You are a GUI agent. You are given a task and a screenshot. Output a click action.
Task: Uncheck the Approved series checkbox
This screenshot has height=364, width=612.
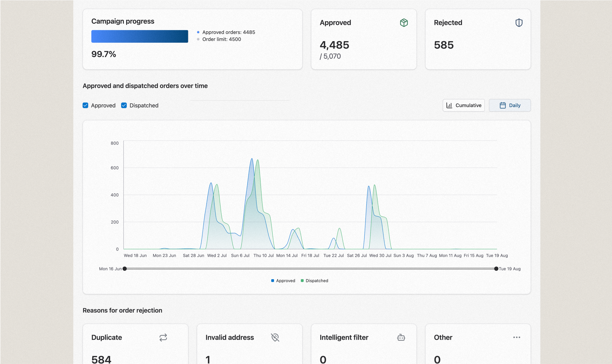click(85, 105)
